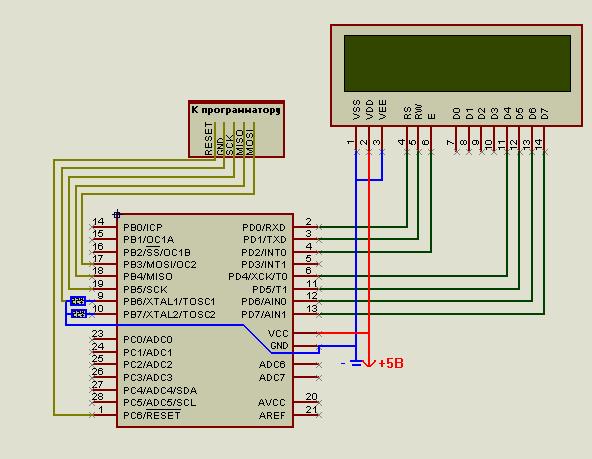
Task: Select the upper 22p capacitor on PB6
Action: click(x=78, y=301)
